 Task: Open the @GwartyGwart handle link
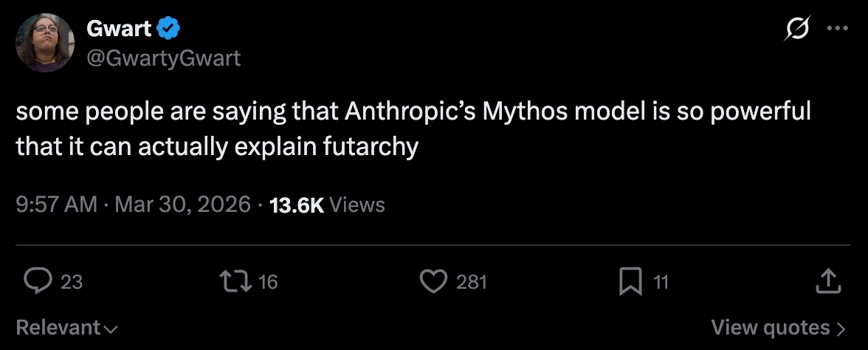point(163,58)
